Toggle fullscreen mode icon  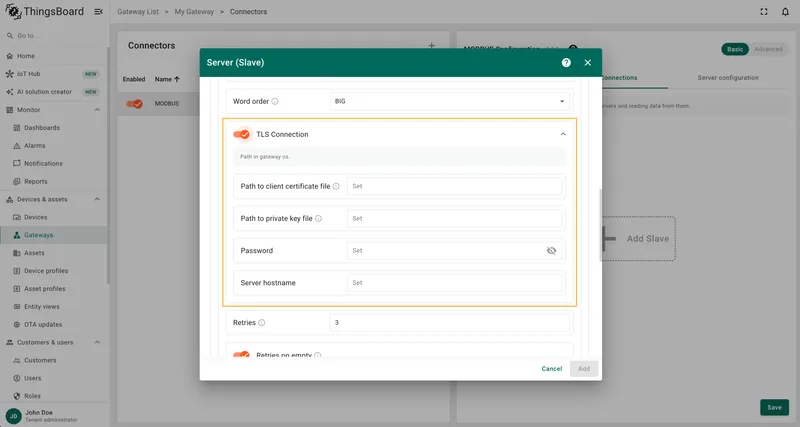pyautogui.click(x=764, y=12)
